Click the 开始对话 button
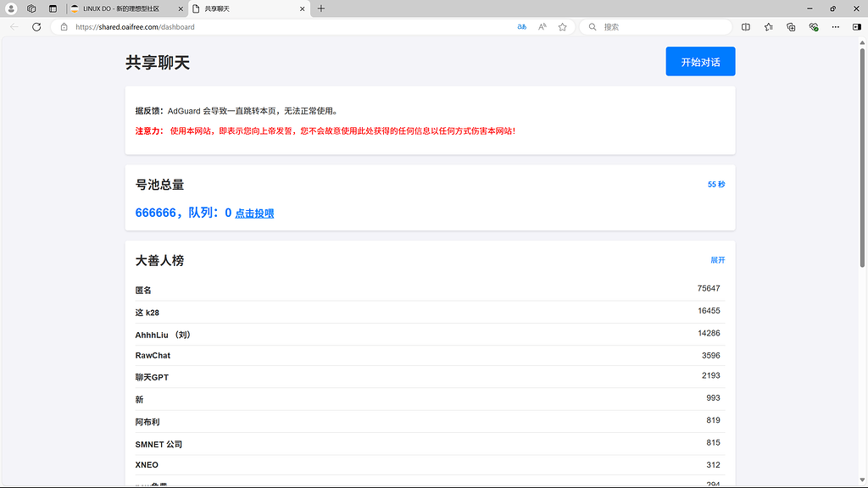868x488 pixels. click(x=700, y=61)
